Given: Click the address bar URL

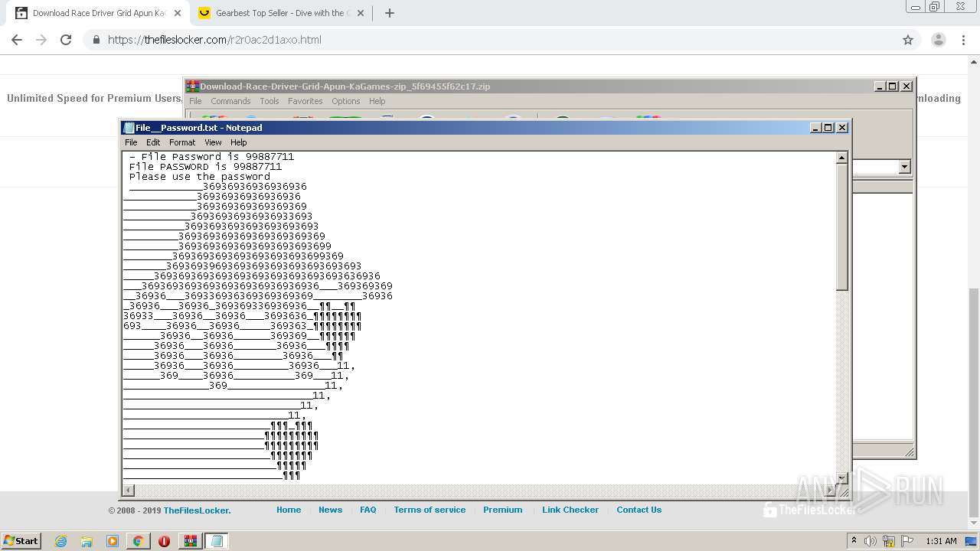Looking at the screenshot, I should pyautogui.click(x=214, y=40).
